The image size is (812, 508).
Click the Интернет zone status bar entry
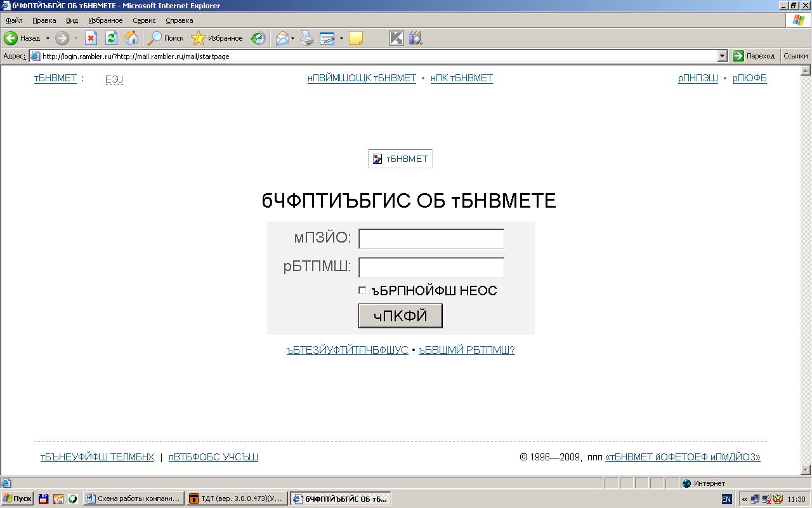[x=704, y=483]
